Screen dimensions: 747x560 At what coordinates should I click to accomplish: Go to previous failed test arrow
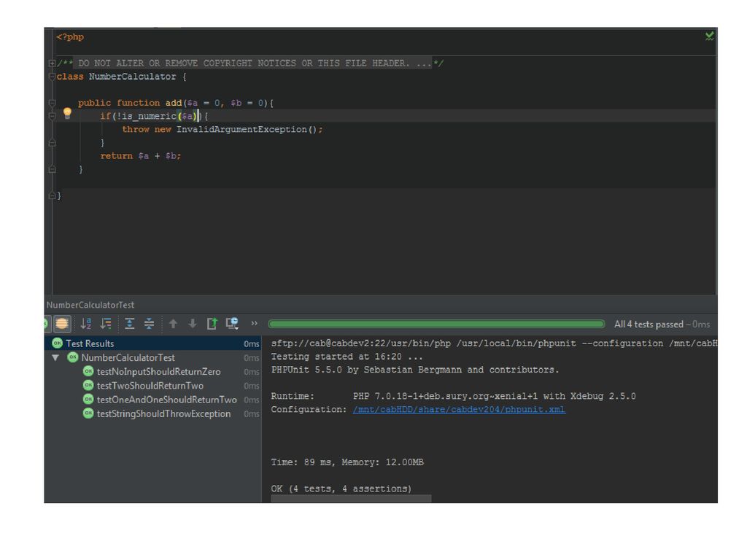click(174, 324)
